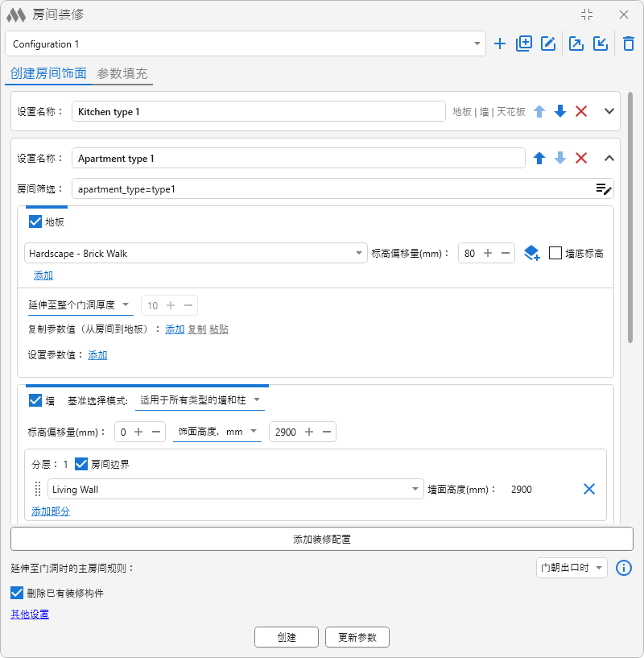Viewport: 644px width, 658px height.
Task: Enable the 墙底标高 checkbox
Action: [555, 253]
